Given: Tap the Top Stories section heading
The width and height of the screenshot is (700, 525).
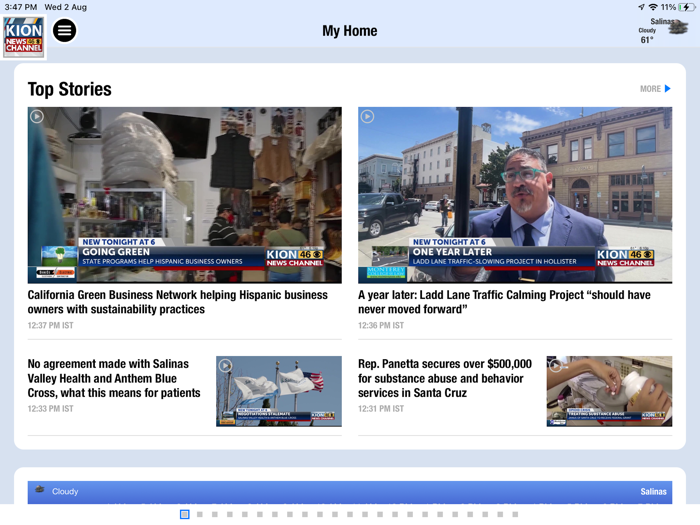Looking at the screenshot, I should 70,89.
